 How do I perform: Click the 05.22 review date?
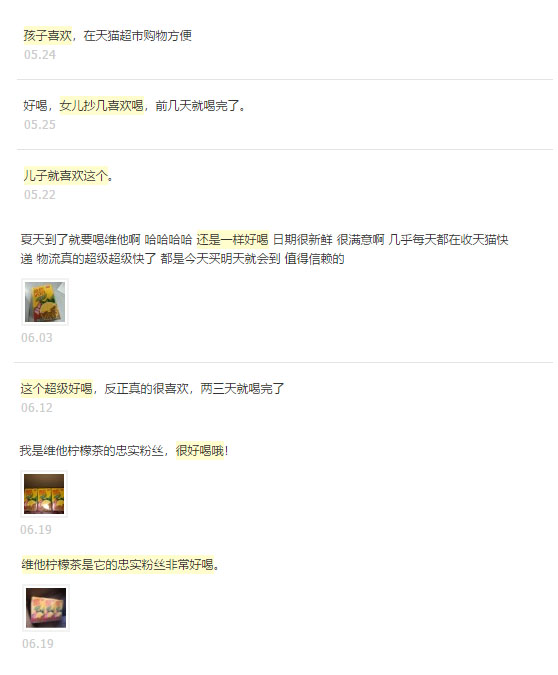40,195
